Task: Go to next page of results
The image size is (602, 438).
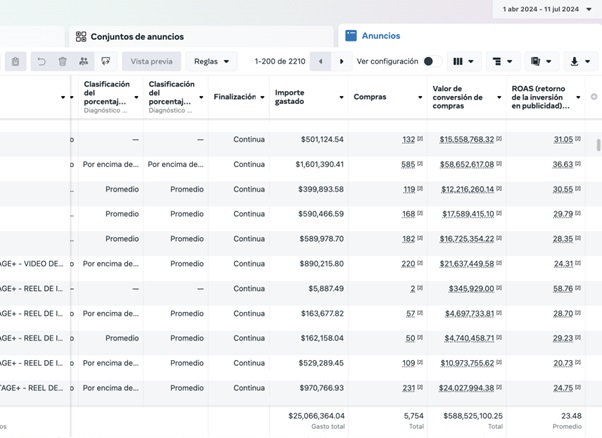Action: tap(341, 62)
